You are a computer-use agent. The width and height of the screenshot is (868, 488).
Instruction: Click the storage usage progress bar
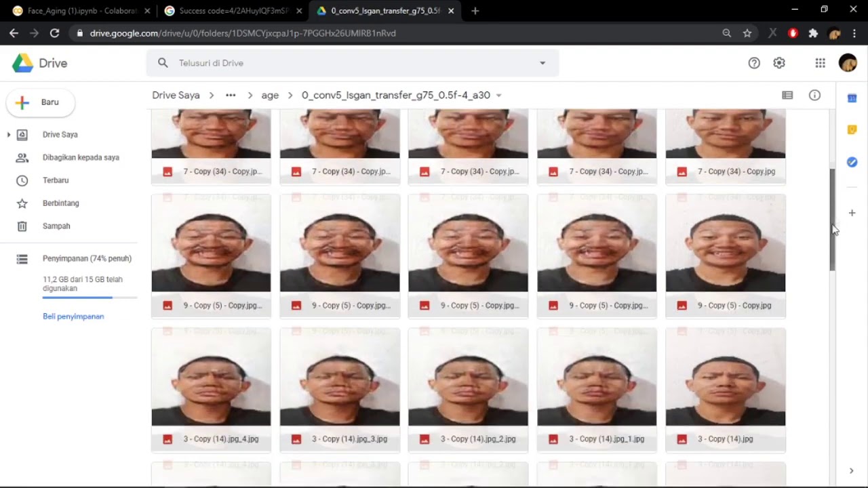[x=90, y=298]
